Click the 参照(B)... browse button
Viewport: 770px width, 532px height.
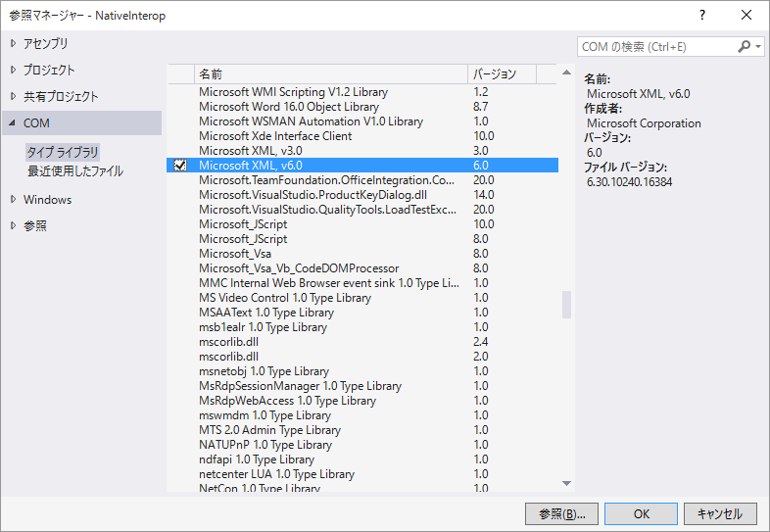click(561, 513)
